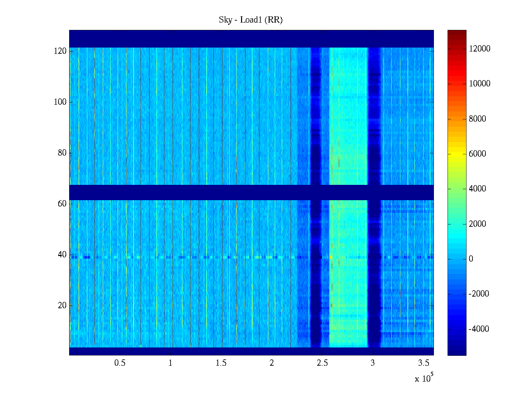
Task: Click the plot title 'Sky - Load1 (RR)'
Action: coord(251,20)
